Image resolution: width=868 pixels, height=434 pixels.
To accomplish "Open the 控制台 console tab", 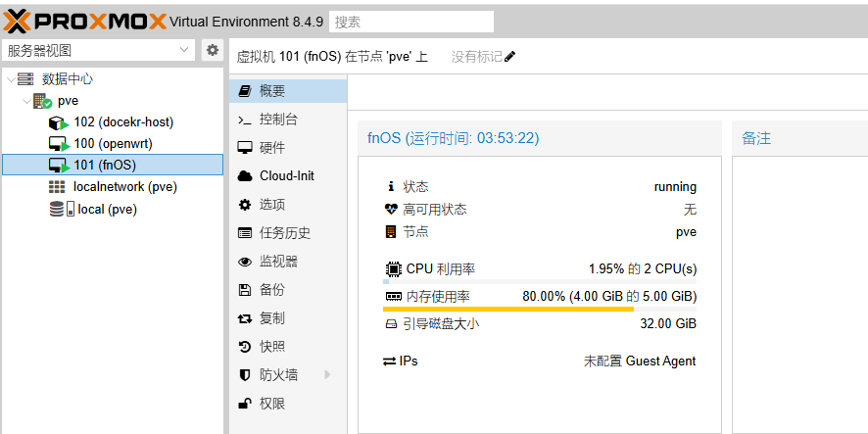I will [278, 120].
